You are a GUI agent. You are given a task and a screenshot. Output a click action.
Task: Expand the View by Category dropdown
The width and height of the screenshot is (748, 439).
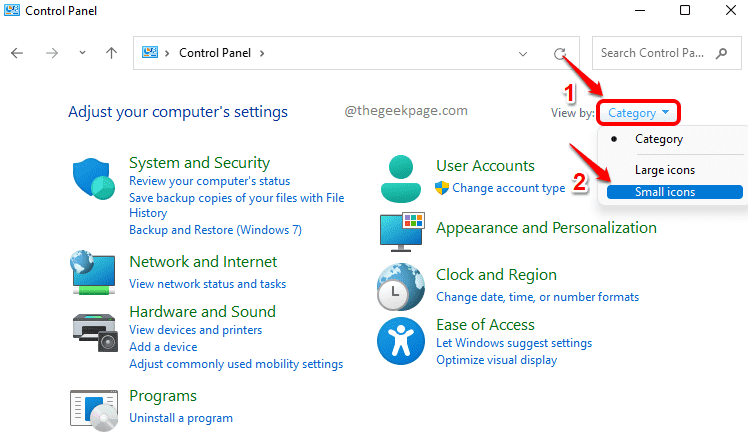click(639, 113)
